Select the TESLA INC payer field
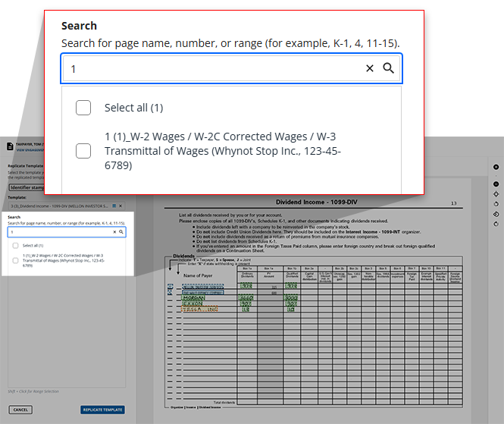 coord(199,309)
